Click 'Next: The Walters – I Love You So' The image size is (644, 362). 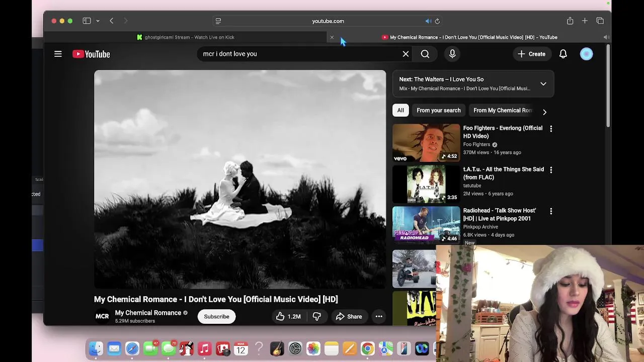point(441,79)
